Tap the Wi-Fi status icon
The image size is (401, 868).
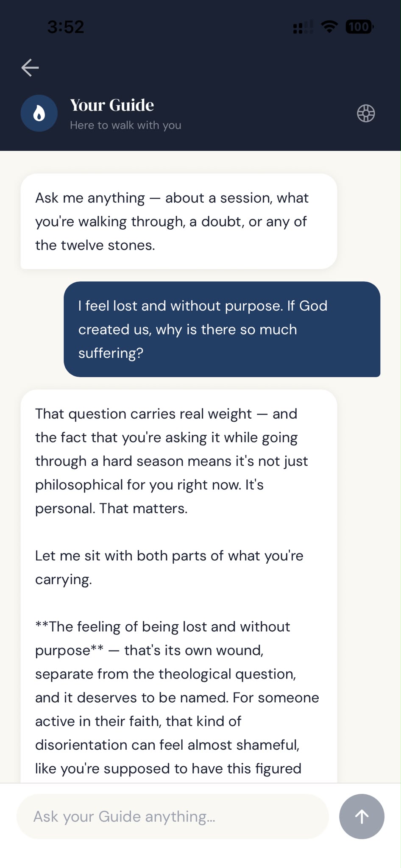pos(329,27)
